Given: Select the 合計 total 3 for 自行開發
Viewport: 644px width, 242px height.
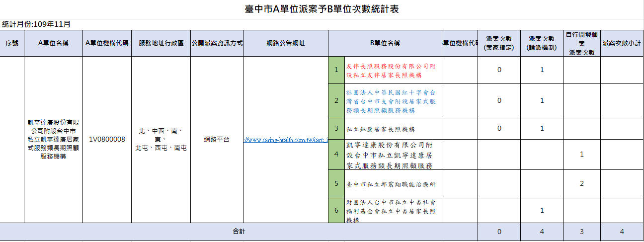Looking at the screenshot, I should click(582, 232).
